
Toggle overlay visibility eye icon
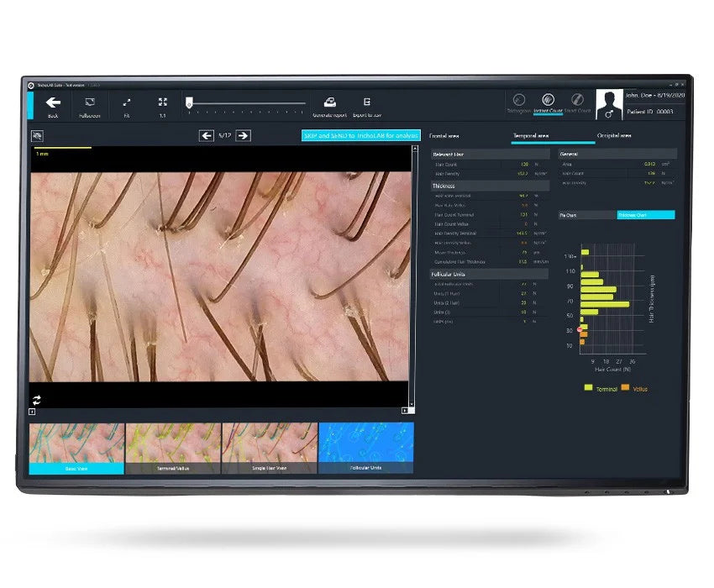pos(38,135)
